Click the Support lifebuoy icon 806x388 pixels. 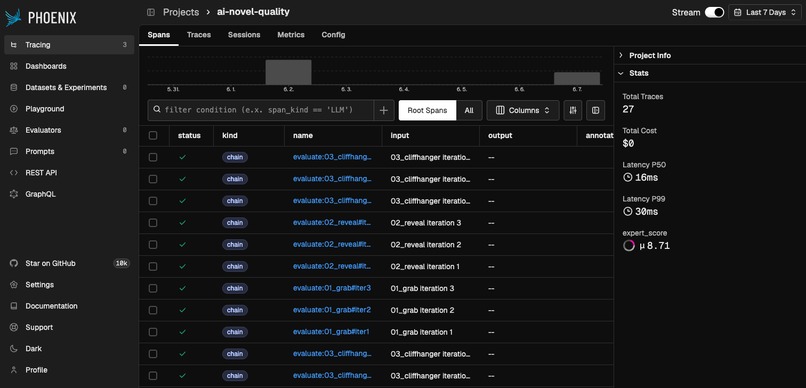coord(14,327)
